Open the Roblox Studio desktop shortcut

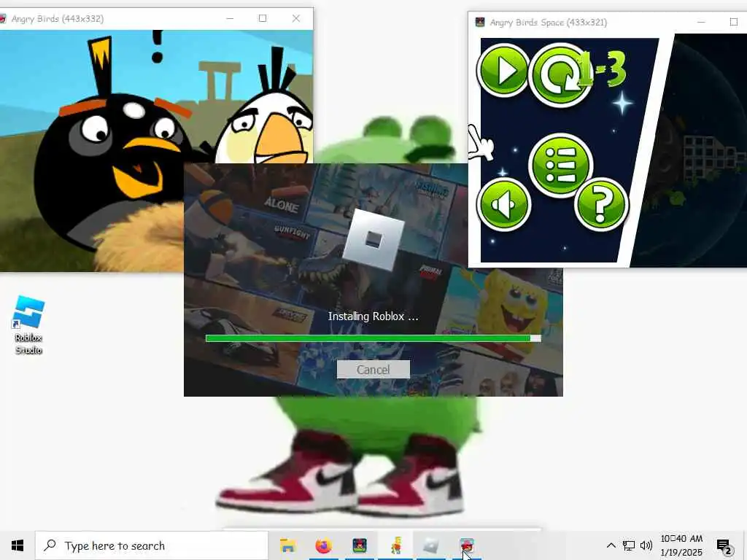pyautogui.click(x=28, y=325)
